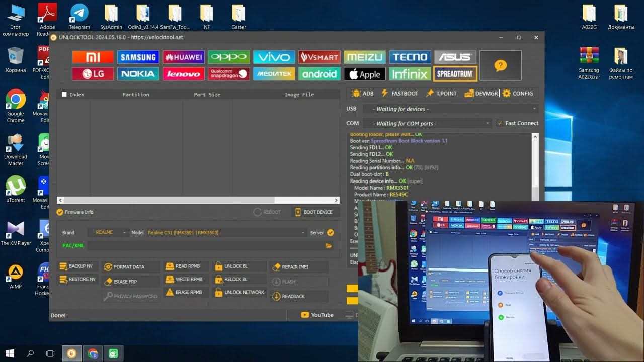The image size is (644, 362).
Task: Click the RELOCK BL button
Action: coord(239,280)
